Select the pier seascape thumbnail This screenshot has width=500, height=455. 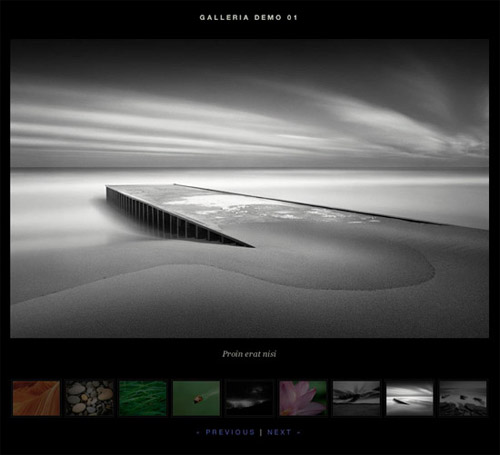click(410, 398)
